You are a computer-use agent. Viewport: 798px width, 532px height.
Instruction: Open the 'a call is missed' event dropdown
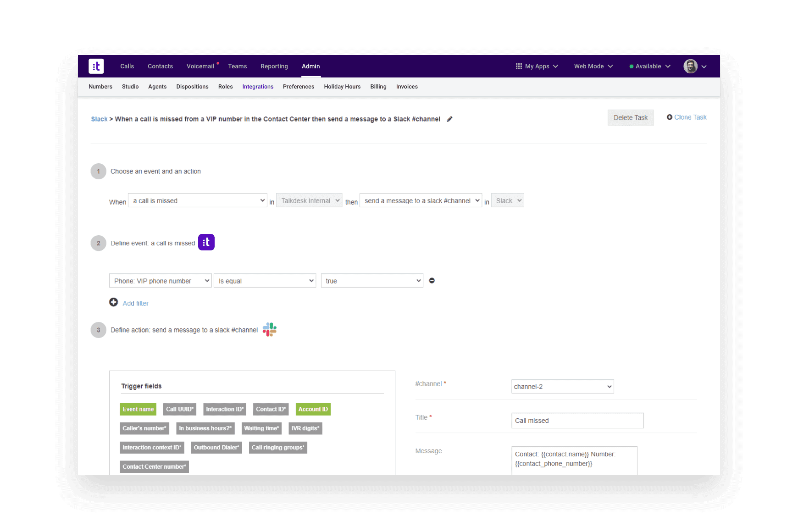pyautogui.click(x=197, y=200)
